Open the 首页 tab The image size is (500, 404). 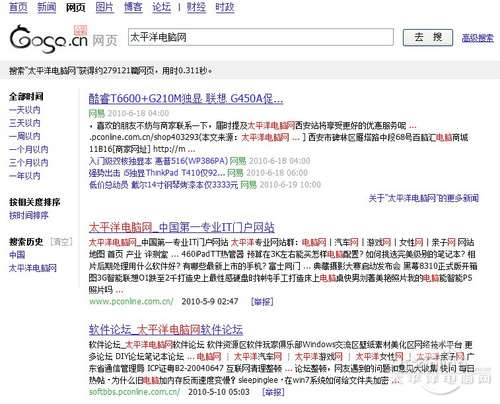pyautogui.click(x=18, y=7)
